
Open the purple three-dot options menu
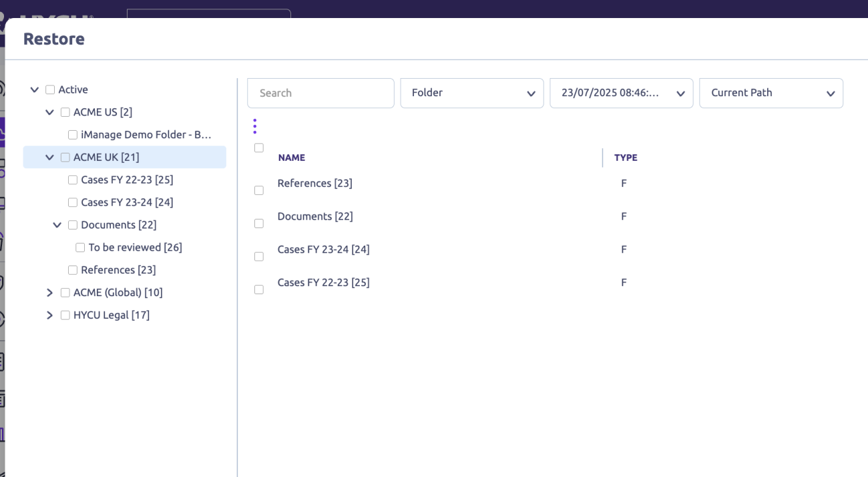254,126
